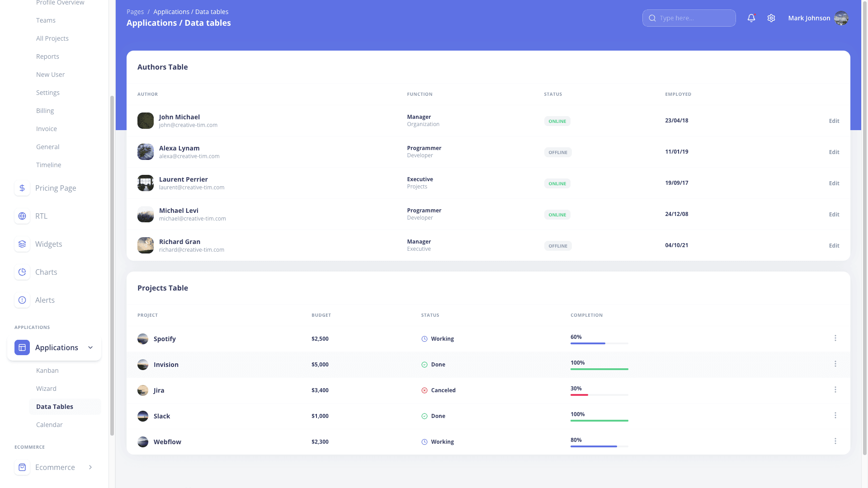The width and height of the screenshot is (868, 488).
Task: Select the RTL globe icon
Action: (x=22, y=216)
